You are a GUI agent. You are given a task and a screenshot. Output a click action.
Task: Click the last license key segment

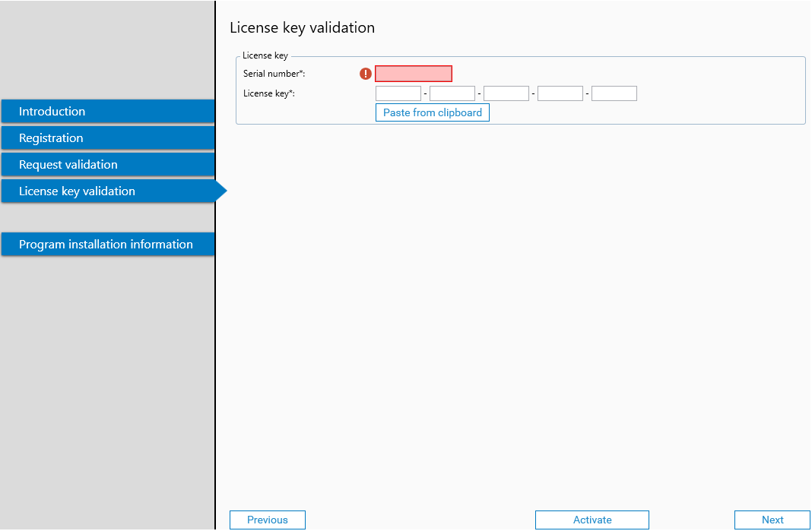click(x=614, y=93)
